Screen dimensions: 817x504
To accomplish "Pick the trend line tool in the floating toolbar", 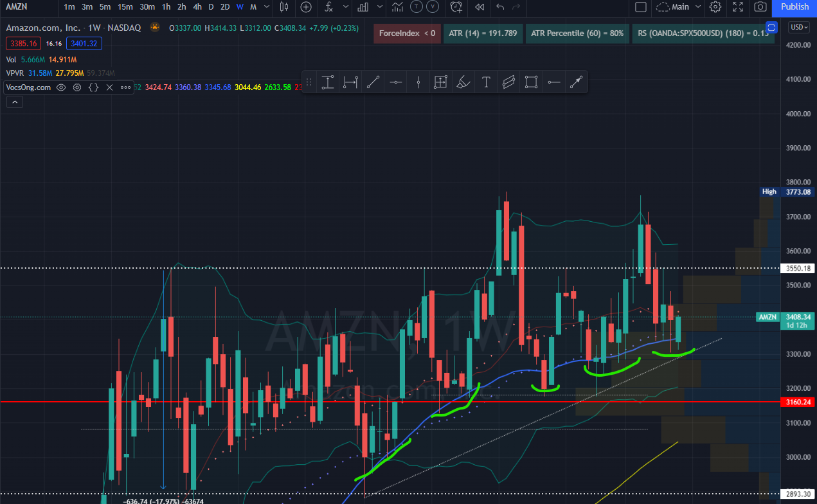I will point(373,82).
